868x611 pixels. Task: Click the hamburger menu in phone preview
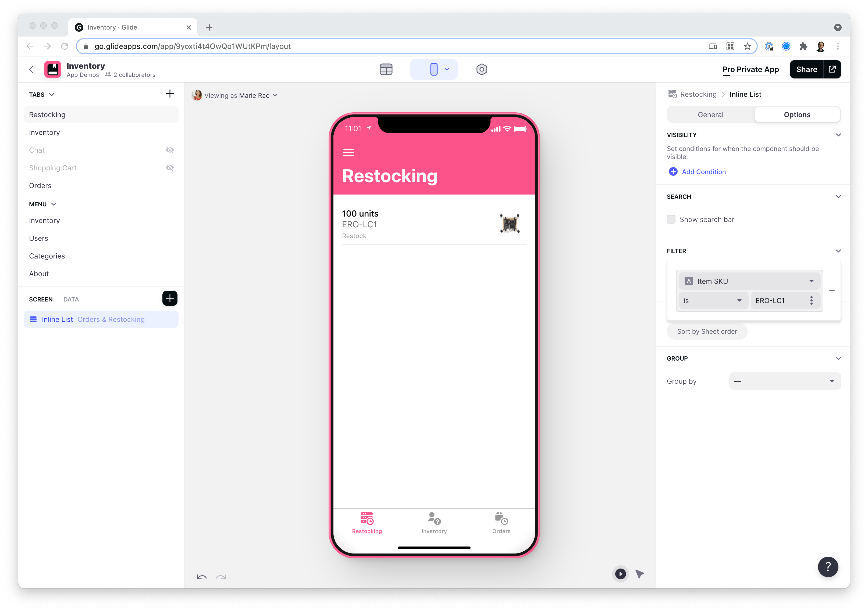tap(348, 153)
